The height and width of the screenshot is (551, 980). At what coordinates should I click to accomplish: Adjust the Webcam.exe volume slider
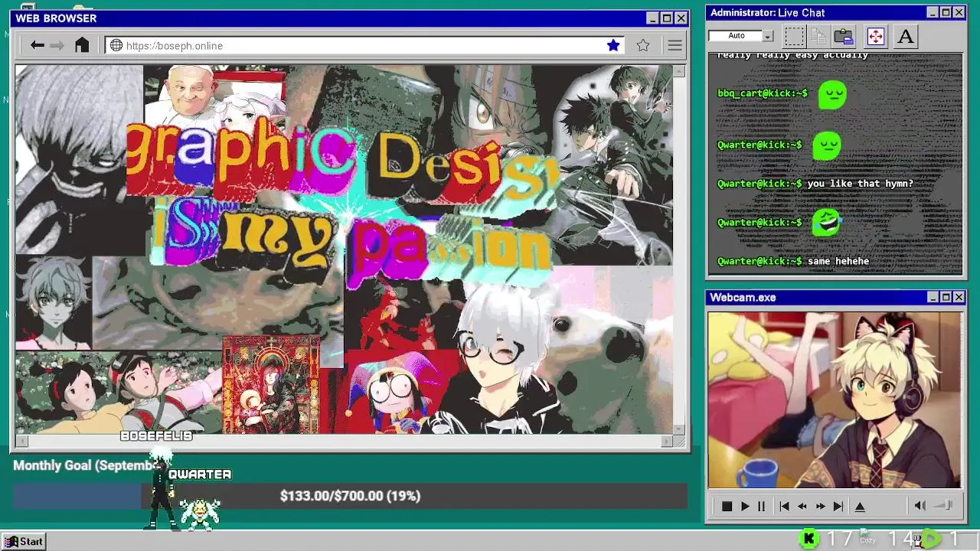click(x=944, y=505)
